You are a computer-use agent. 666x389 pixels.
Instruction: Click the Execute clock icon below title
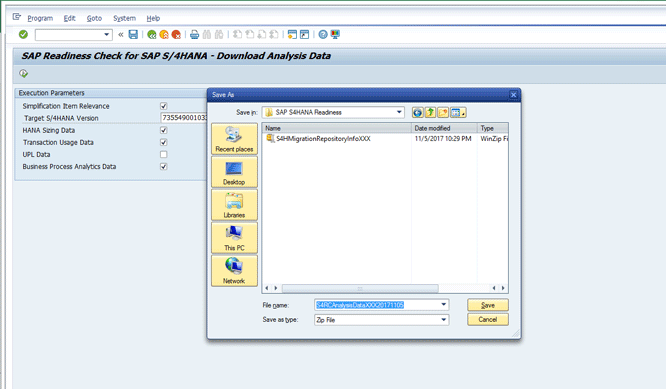pyautogui.click(x=23, y=74)
